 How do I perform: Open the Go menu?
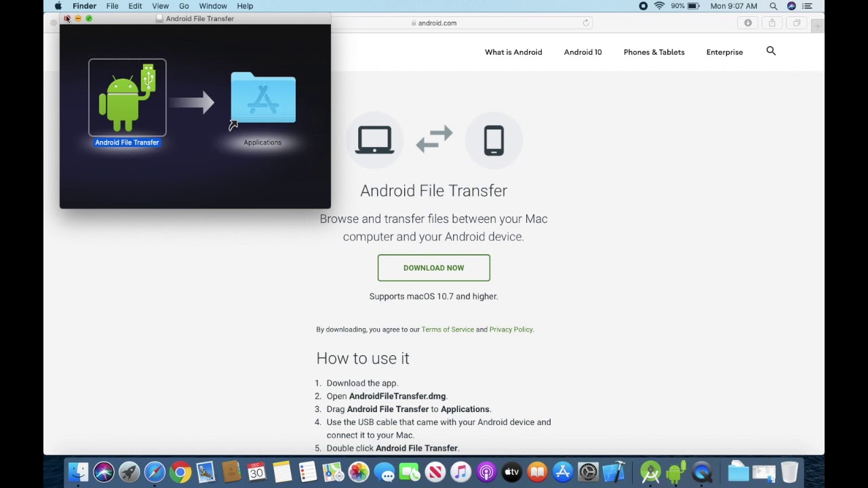pos(184,6)
